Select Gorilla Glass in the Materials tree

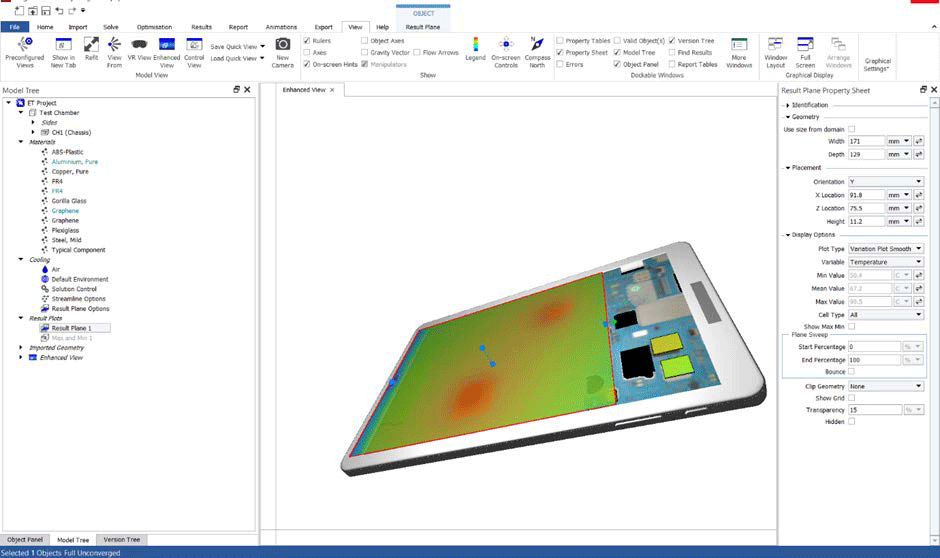click(68, 201)
